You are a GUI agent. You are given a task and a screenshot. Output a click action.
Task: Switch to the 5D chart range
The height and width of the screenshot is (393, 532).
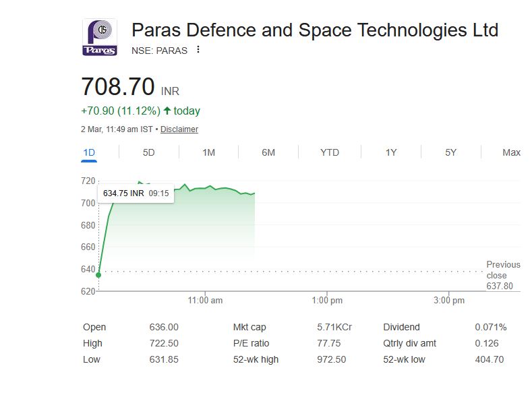click(148, 152)
